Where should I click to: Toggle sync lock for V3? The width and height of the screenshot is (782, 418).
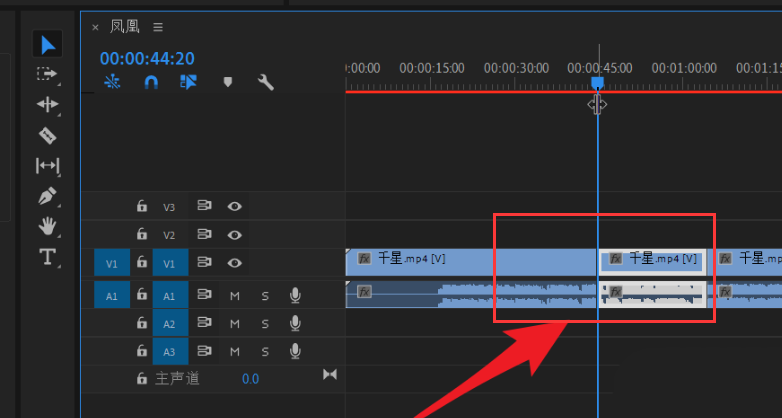click(204, 206)
